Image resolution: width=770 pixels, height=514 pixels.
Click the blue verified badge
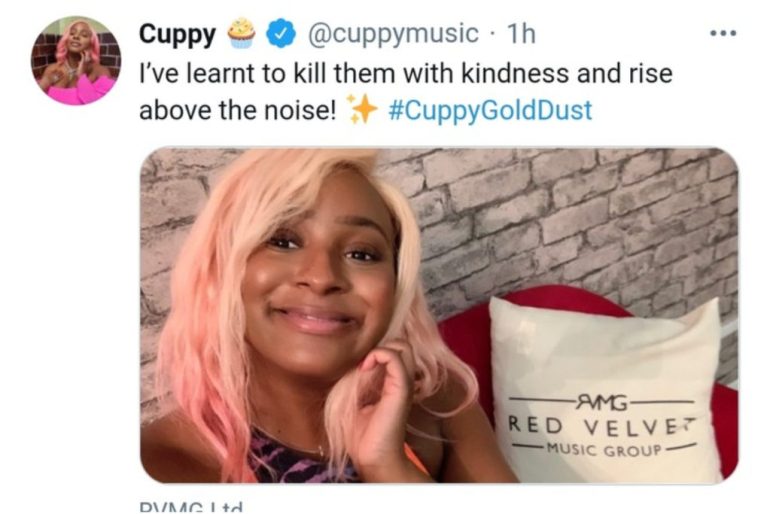pyautogui.click(x=281, y=33)
